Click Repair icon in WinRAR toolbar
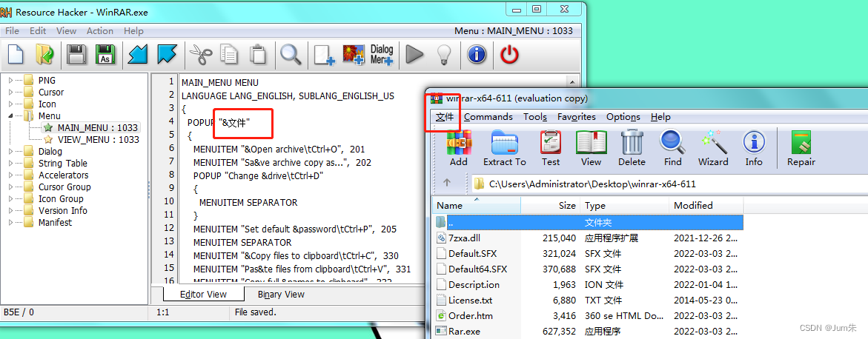This screenshot has width=868, height=339. click(x=801, y=148)
